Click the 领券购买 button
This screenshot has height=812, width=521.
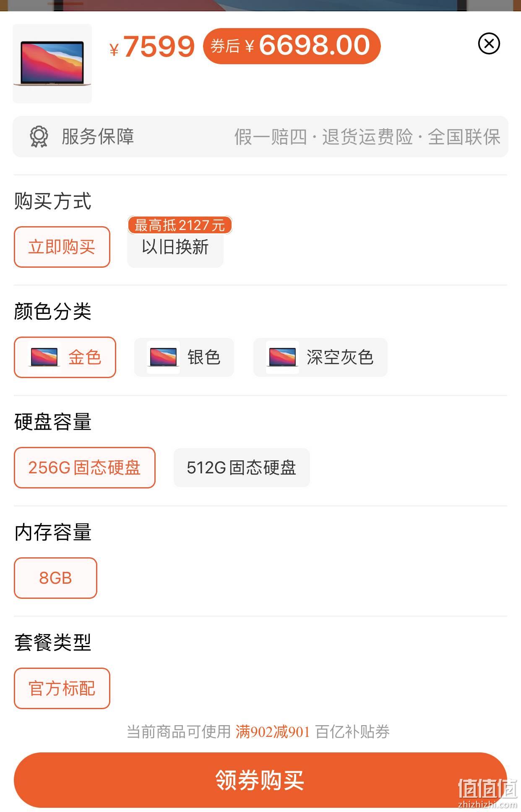pos(260,780)
